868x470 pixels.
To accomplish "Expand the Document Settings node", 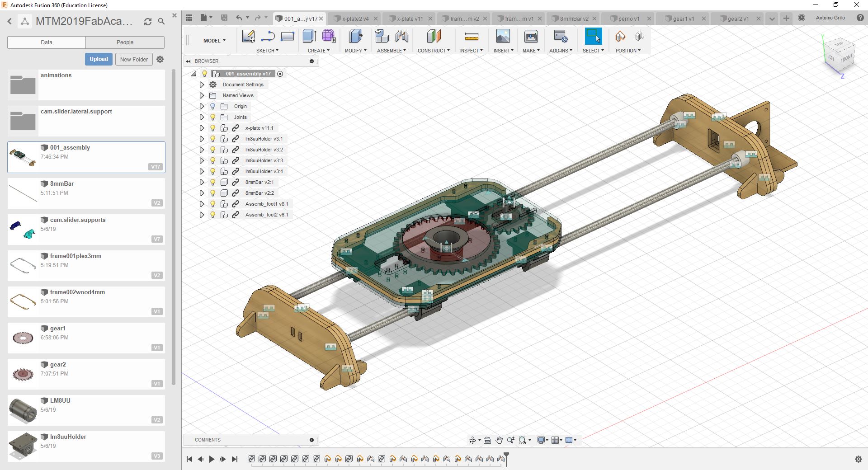I will tap(202, 85).
